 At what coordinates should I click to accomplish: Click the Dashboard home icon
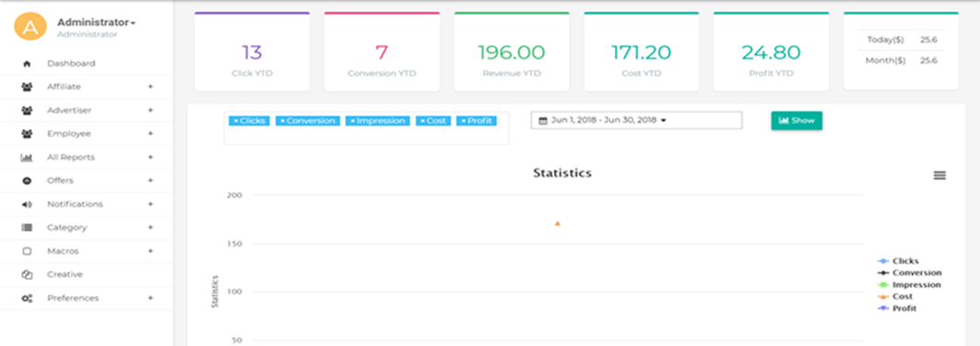(26, 64)
